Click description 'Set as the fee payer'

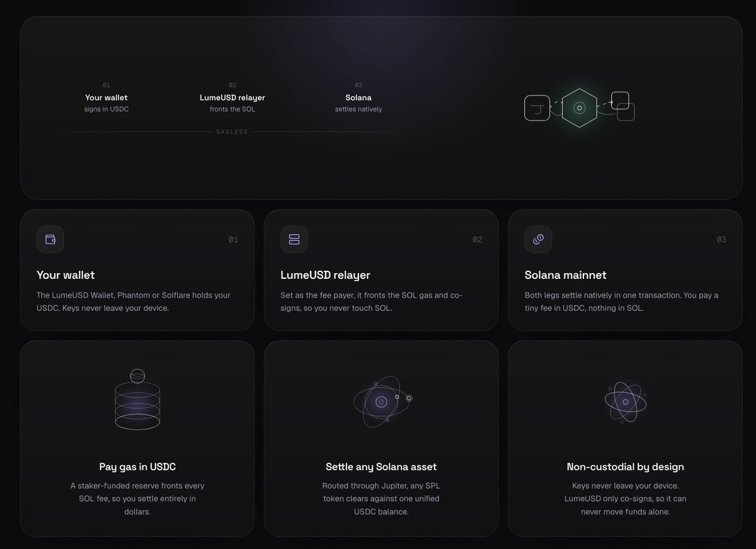tap(372, 302)
